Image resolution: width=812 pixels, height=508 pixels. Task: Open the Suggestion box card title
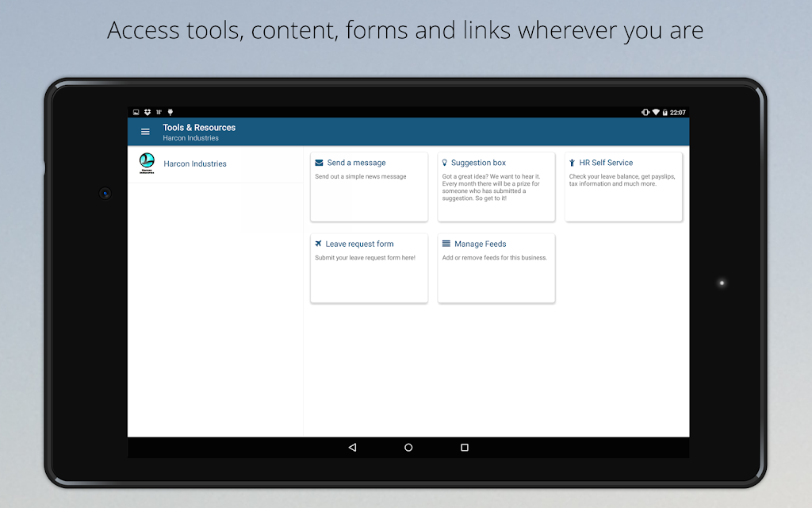(478, 163)
